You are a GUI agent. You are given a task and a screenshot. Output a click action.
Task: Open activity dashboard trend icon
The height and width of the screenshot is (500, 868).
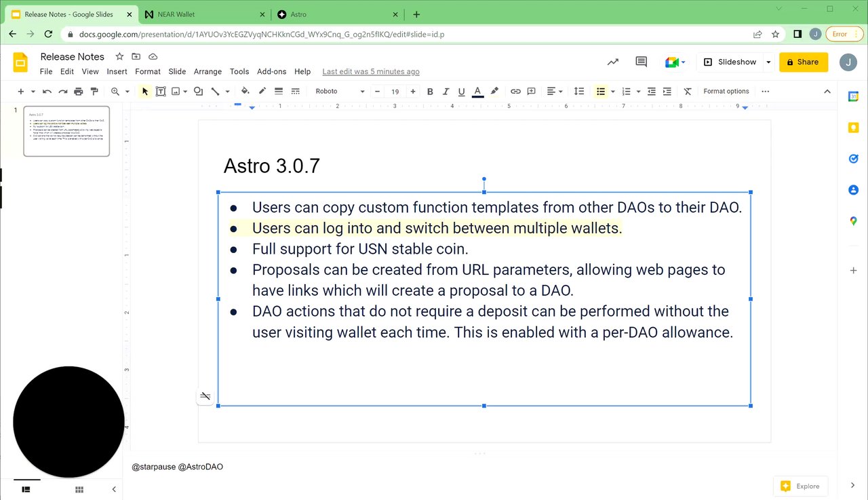point(613,62)
